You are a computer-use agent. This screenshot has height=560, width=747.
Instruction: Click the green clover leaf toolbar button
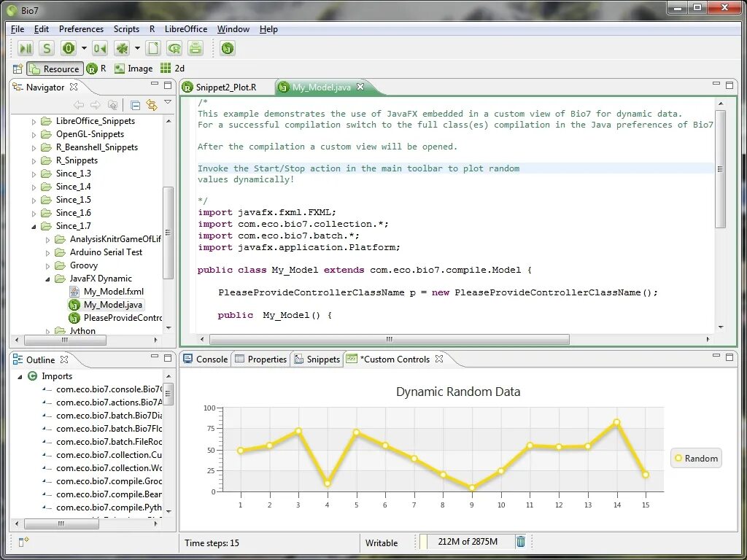(123, 48)
